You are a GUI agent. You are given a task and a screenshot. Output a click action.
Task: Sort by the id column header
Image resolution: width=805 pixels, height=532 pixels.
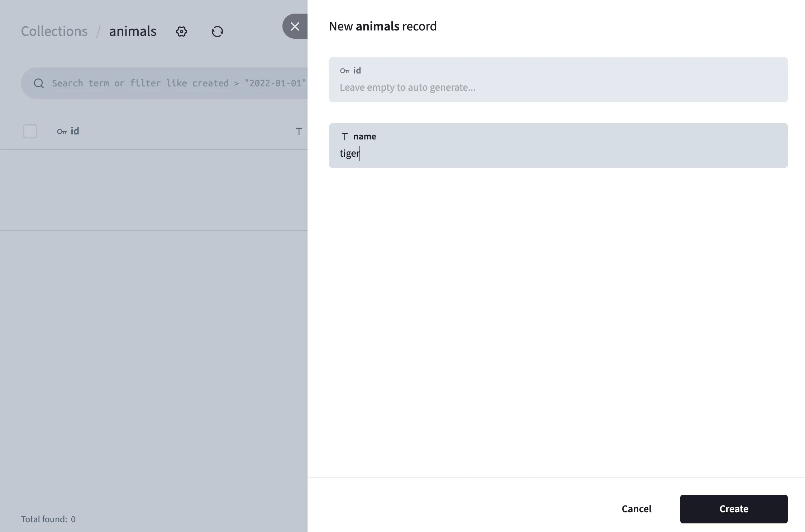[75, 131]
